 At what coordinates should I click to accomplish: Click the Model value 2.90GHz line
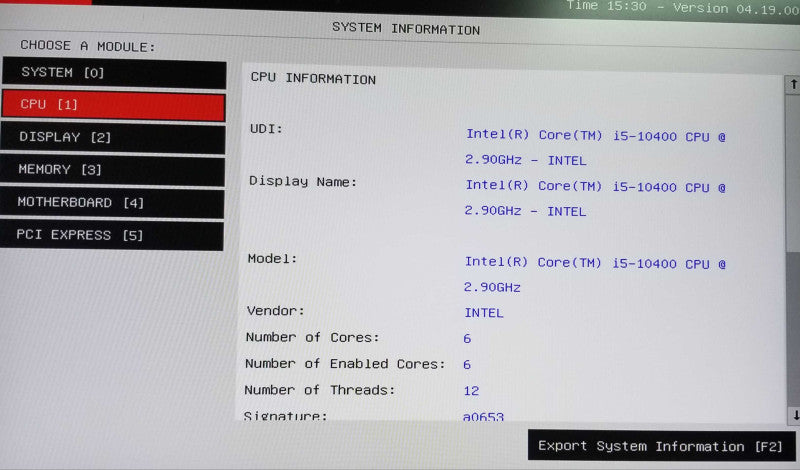(492, 287)
